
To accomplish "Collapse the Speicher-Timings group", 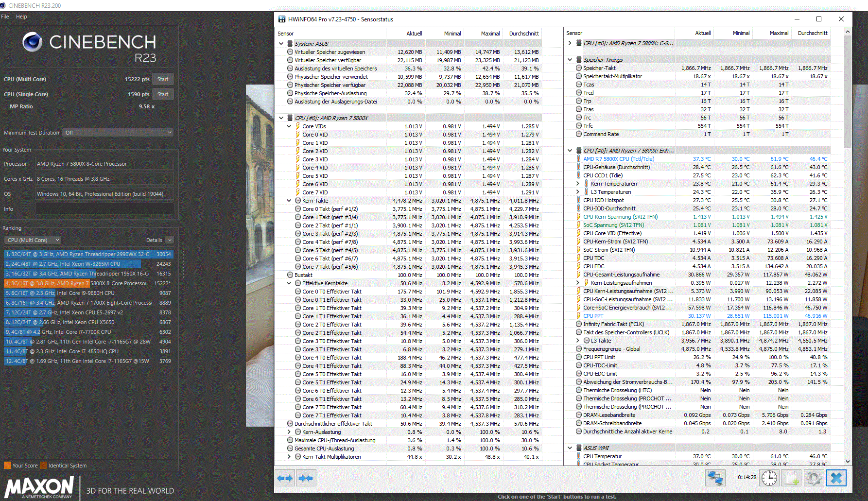I will pyautogui.click(x=570, y=59).
